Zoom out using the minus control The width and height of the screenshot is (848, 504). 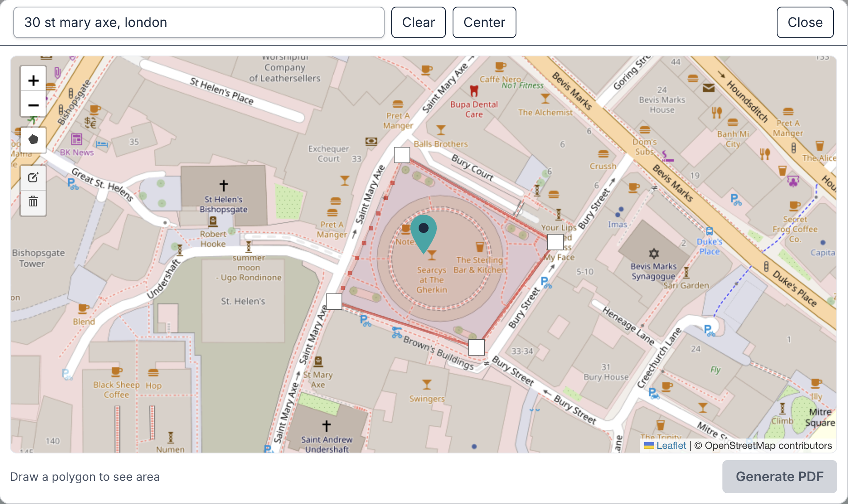click(33, 105)
